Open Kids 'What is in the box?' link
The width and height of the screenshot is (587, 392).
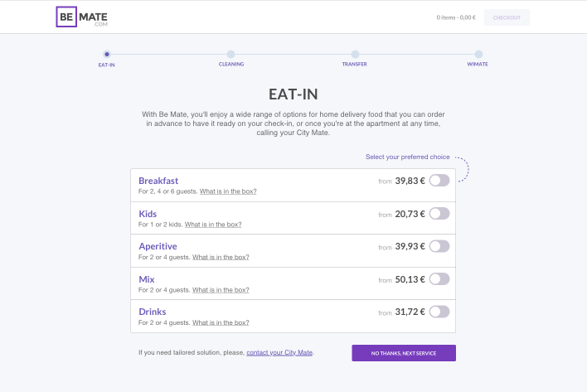[213, 225]
